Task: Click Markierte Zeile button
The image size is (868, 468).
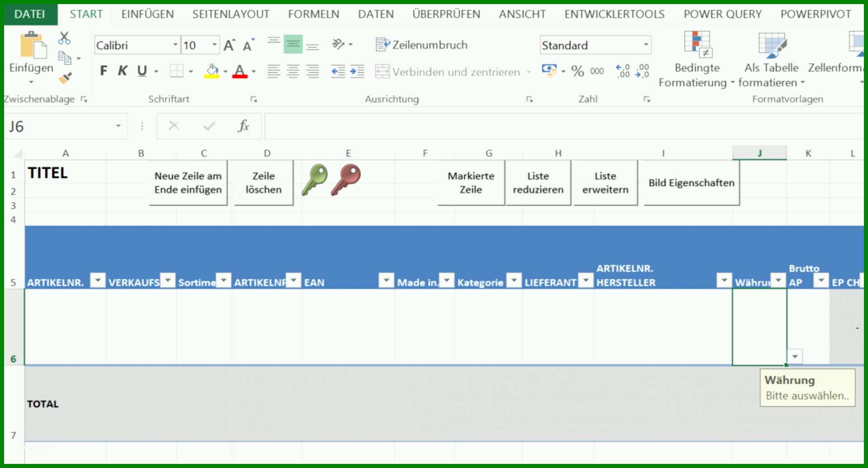Action: pos(471,183)
